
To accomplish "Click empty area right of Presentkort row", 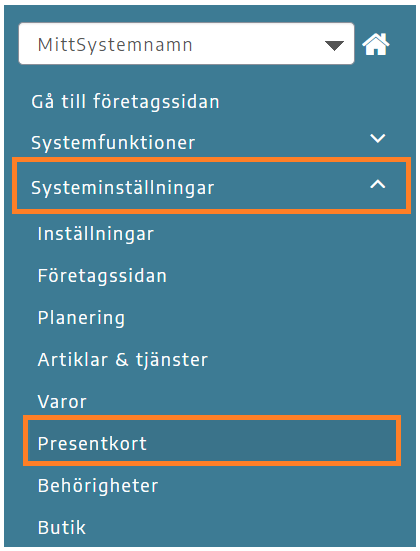I will click(271, 442).
